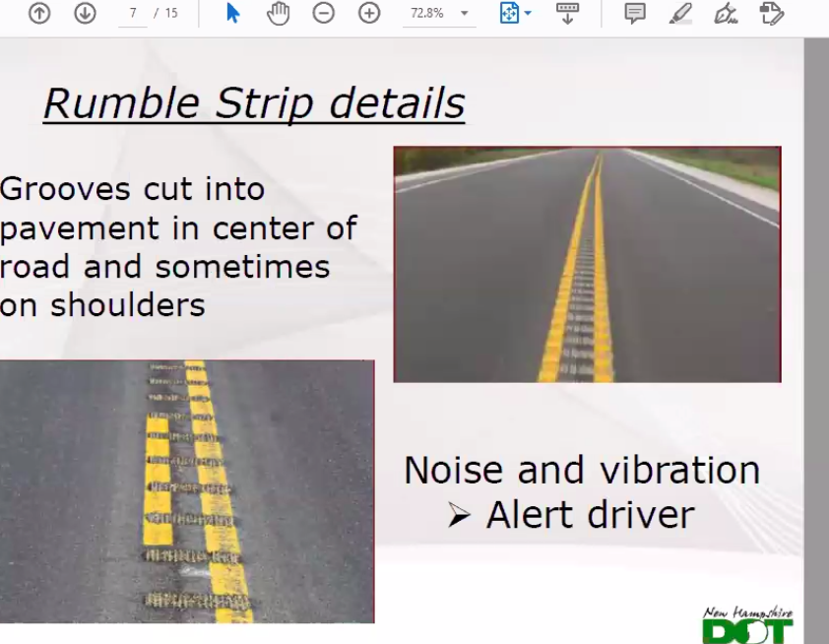This screenshot has height=644, width=829.
Task: Go to previous page with up arrow
Action: (x=39, y=14)
